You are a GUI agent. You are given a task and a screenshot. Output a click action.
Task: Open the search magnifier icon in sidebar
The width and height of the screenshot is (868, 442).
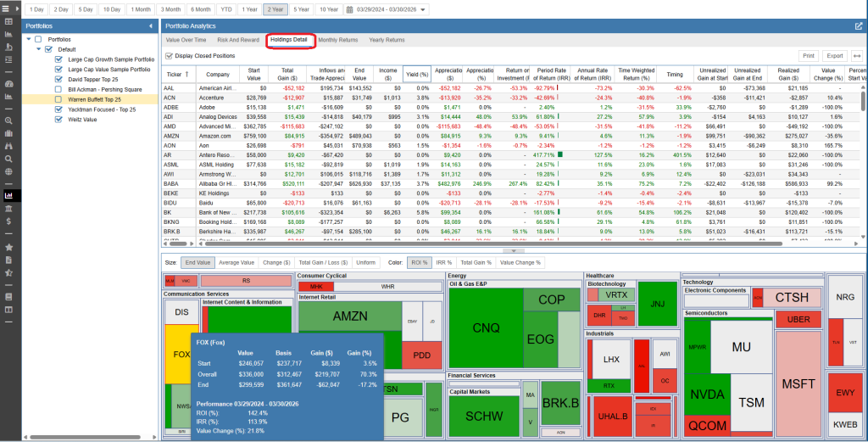[x=8, y=159]
